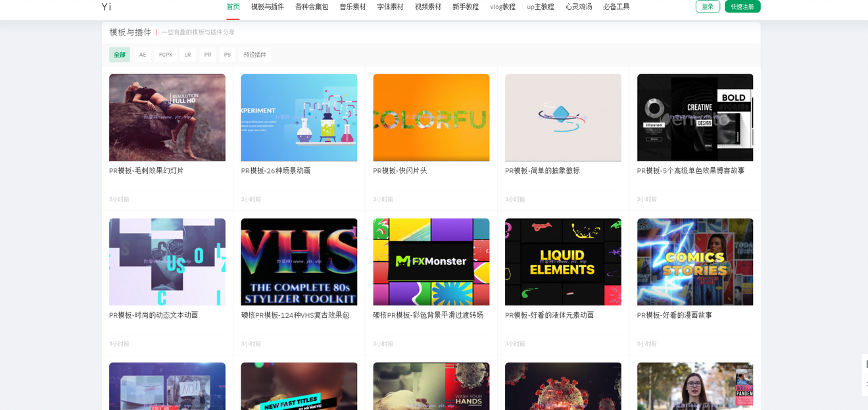Open the red virus thumbnail
The width and height of the screenshot is (868, 410).
pos(563,386)
